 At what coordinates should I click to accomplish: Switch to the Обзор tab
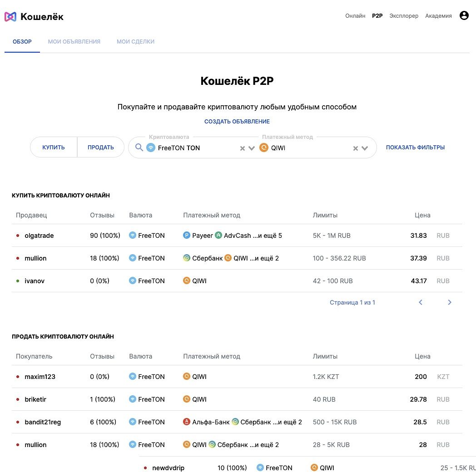(22, 42)
